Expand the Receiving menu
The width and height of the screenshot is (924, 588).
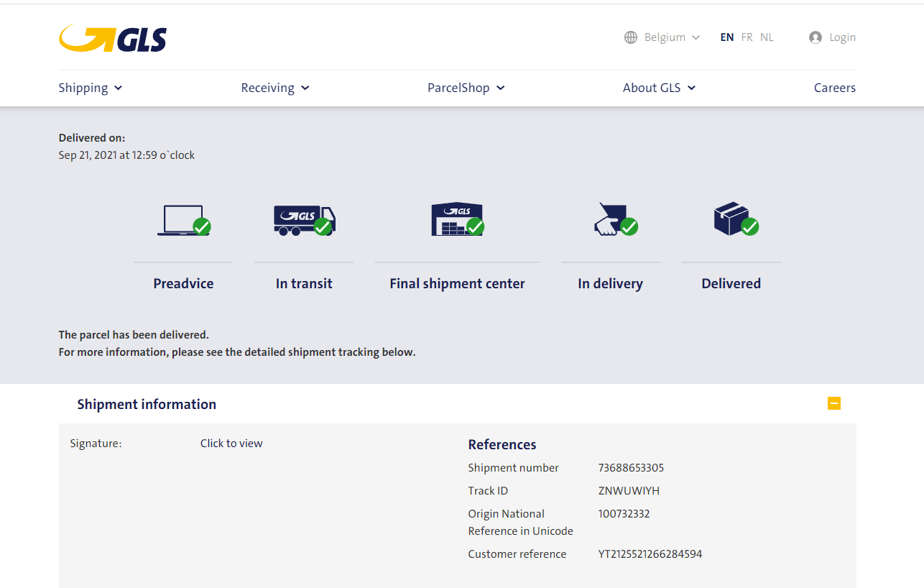click(x=275, y=88)
